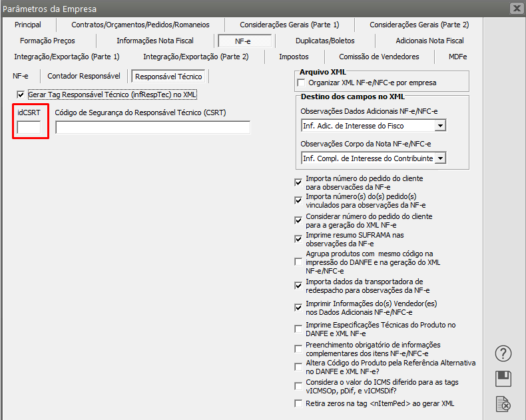Enable Agrupa produtos com mesmo código
The width and height of the screenshot is (526, 420).
click(298, 262)
